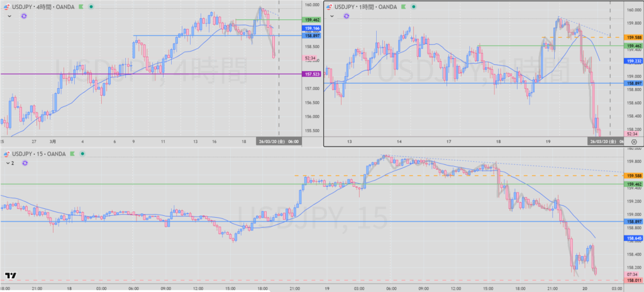Open the TradingView logo at bottom left
This screenshot has height=292, width=644.
point(11,276)
